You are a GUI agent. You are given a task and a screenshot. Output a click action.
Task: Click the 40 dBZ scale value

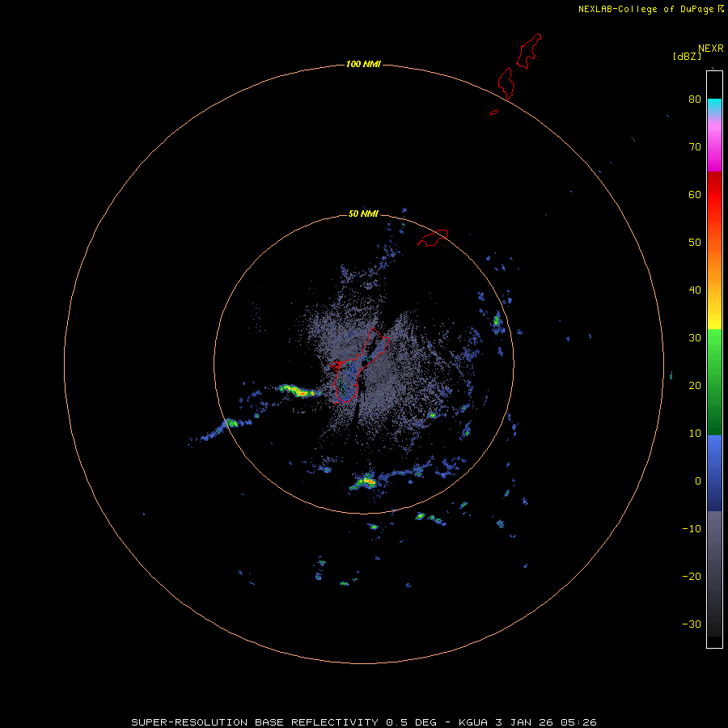click(695, 290)
